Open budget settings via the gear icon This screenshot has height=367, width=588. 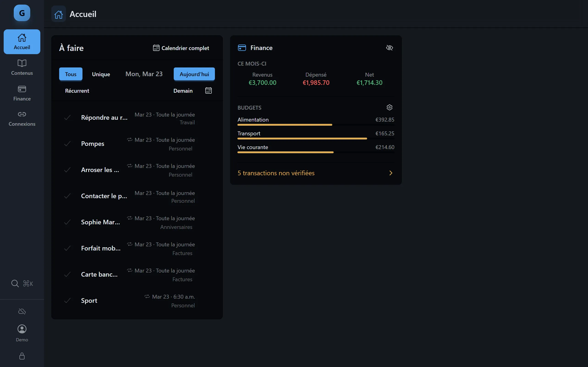(389, 107)
